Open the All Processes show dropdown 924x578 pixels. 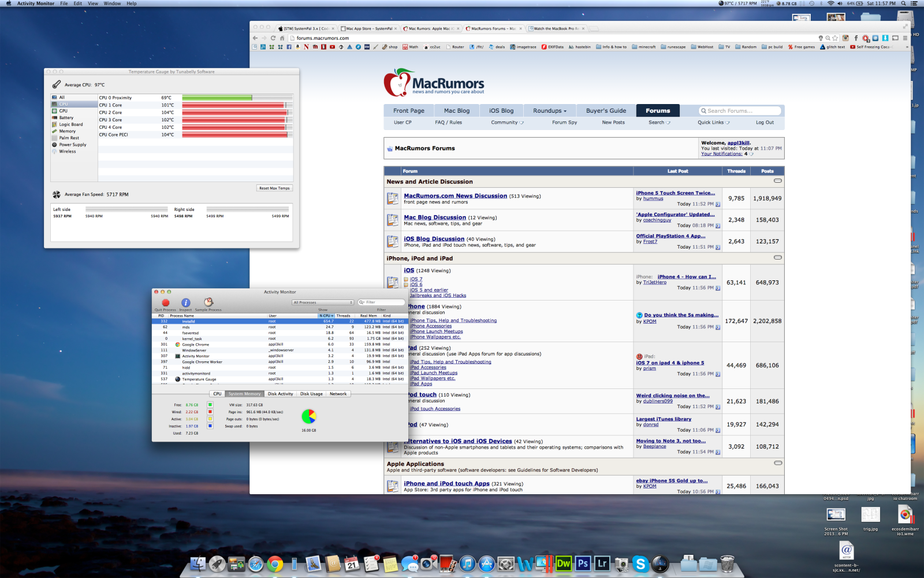[323, 302]
